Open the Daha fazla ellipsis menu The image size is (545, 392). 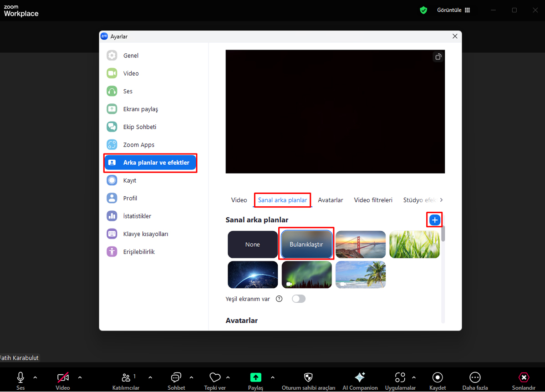click(475, 377)
